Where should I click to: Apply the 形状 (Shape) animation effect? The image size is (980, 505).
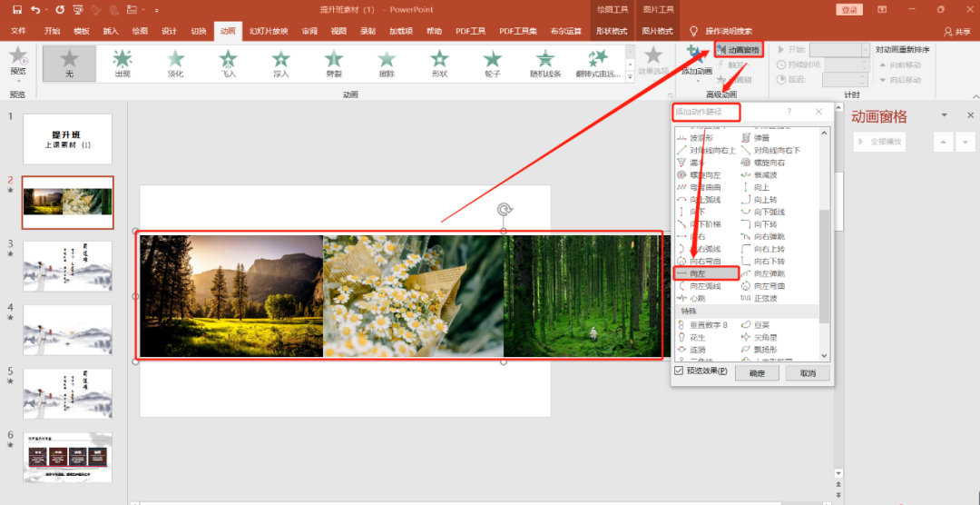[440, 64]
